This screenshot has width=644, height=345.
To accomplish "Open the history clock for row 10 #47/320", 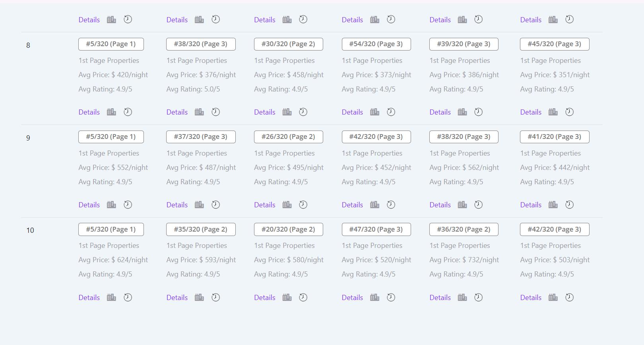I will tap(391, 297).
